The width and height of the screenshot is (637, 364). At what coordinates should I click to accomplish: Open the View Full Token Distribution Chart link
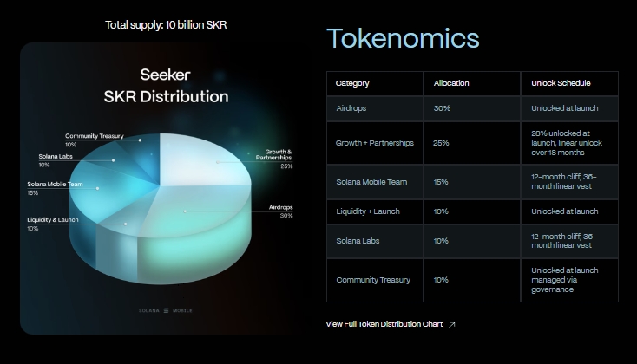[384, 324]
